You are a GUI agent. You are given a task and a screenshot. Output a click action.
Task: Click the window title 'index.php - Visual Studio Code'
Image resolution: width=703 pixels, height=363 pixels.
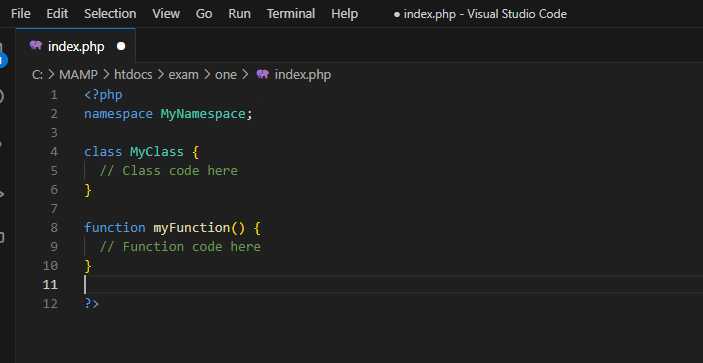click(485, 14)
